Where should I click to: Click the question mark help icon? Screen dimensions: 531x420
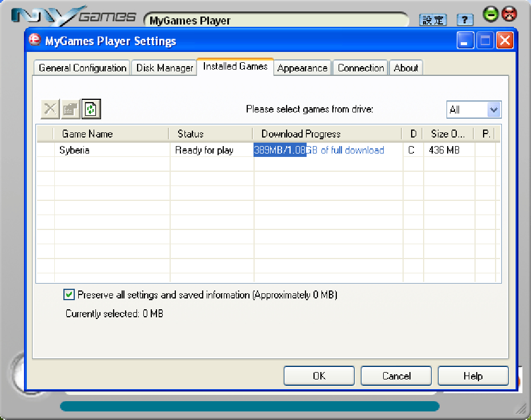pos(465,20)
